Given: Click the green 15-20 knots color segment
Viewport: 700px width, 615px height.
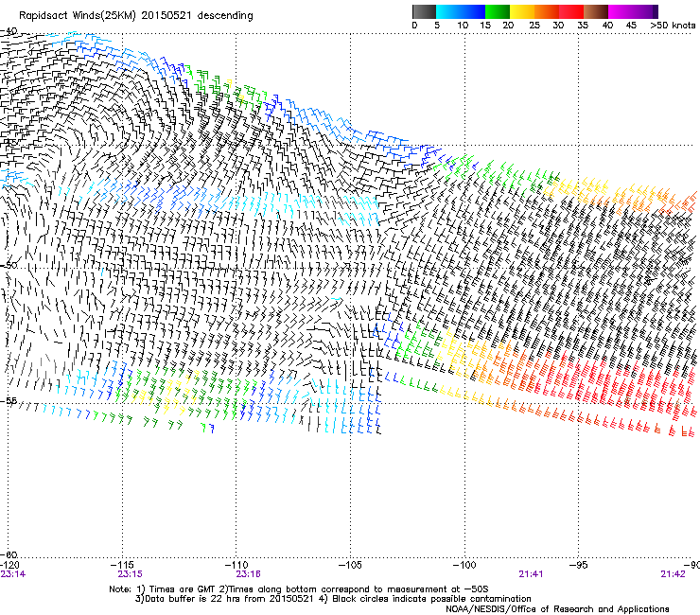Looking at the screenshot, I should pyautogui.click(x=498, y=11).
